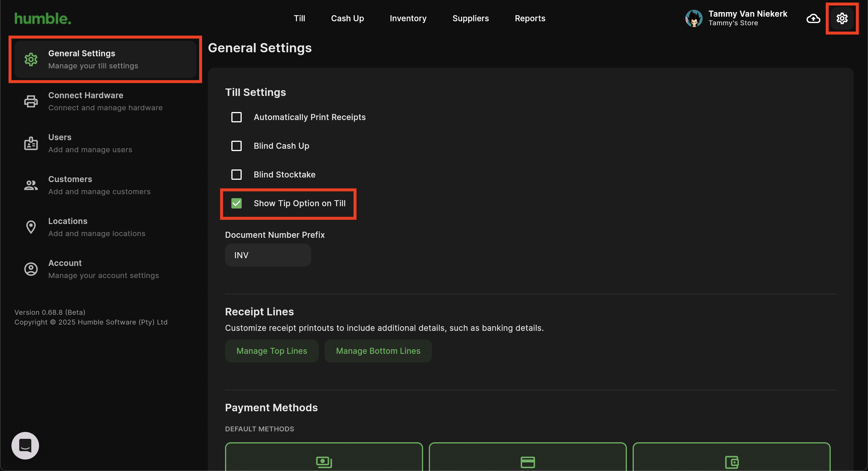The height and width of the screenshot is (471, 868).
Task: Click the Tammy's Store label
Action: pyautogui.click(x=733, y=23)
